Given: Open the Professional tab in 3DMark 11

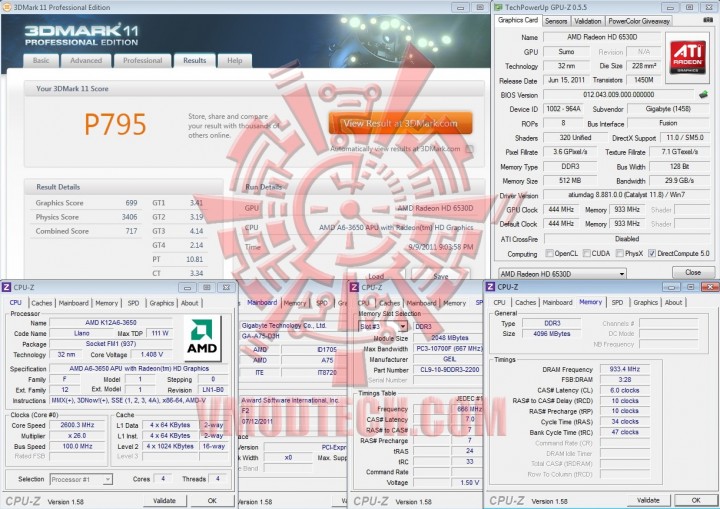Looking at the screenshot, I should tap(142, 61).
